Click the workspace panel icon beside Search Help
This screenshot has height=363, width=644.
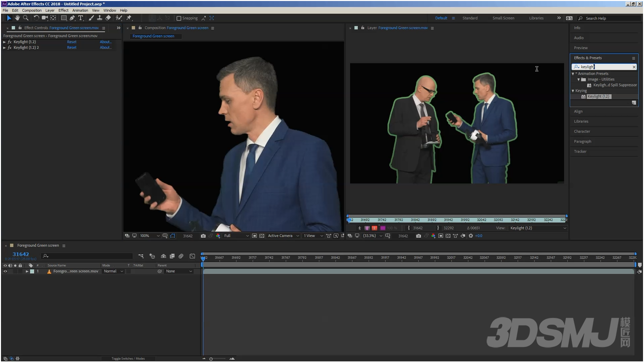pyautogui.click(x=569, y=18)
